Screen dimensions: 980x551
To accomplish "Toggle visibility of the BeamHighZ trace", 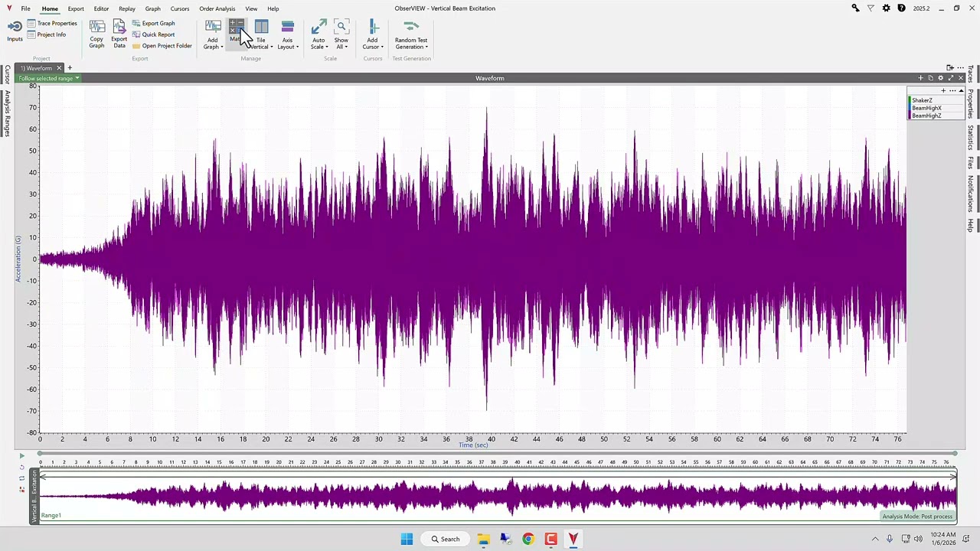I will pyautogui.click(x=926, y=116).
